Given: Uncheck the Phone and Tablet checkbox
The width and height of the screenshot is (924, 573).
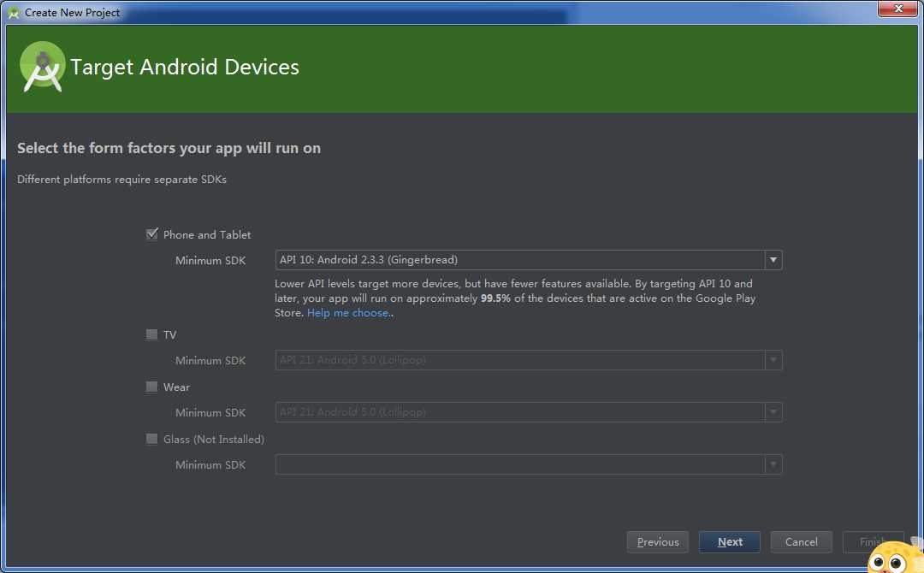Looking at the screenshot, I should (x=152, y=234).
